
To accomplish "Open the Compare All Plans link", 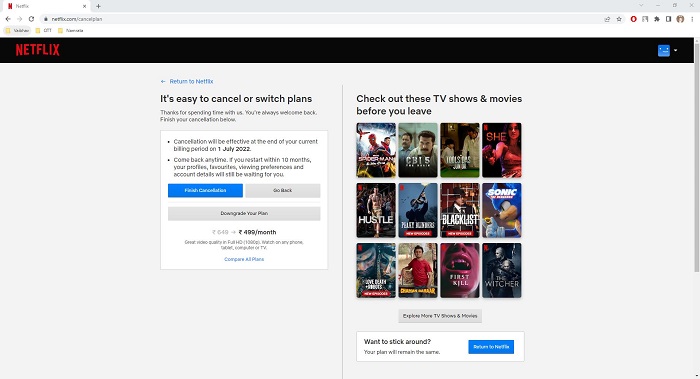I will [x=244, y=259].
